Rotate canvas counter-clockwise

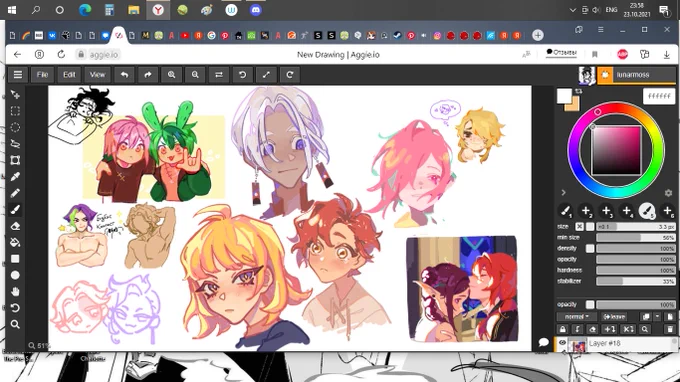(242, 75)
